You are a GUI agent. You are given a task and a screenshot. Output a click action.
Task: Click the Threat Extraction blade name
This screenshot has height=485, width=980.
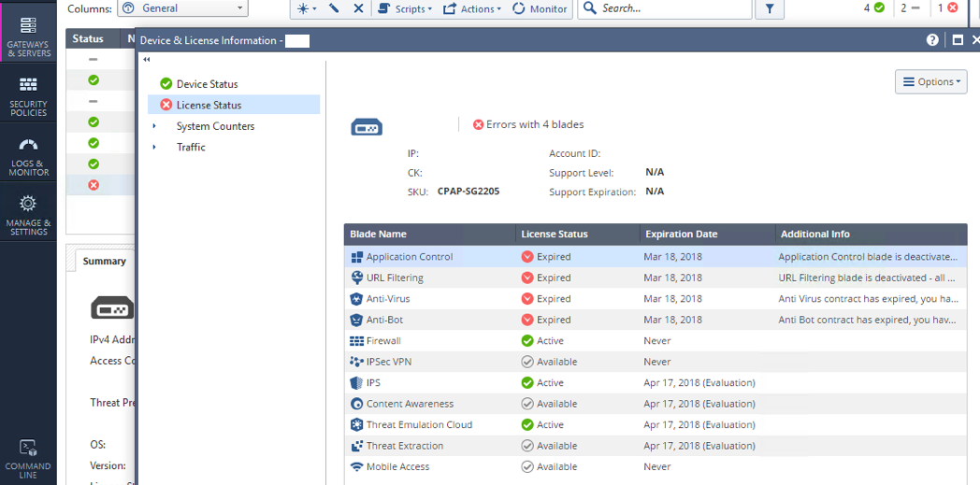tap(405, 446)
